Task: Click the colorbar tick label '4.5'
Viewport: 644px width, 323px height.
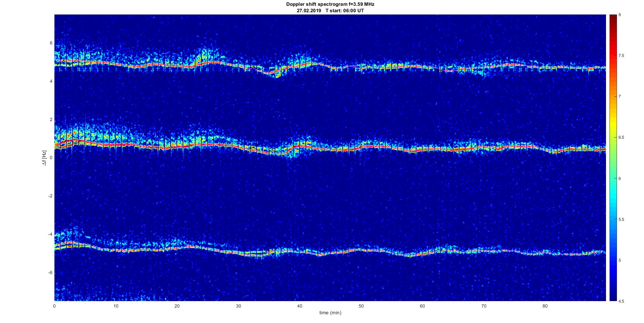Action: click(x=621, y=301)
